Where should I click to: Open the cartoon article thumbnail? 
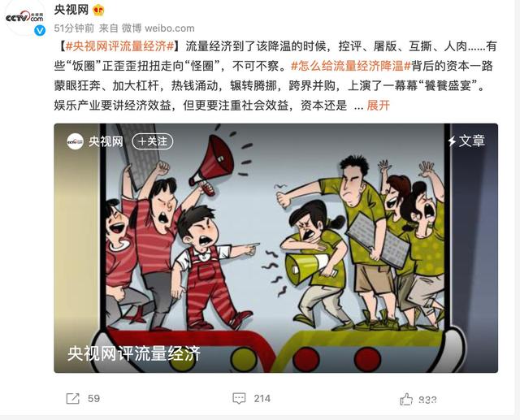pos(276,248)
